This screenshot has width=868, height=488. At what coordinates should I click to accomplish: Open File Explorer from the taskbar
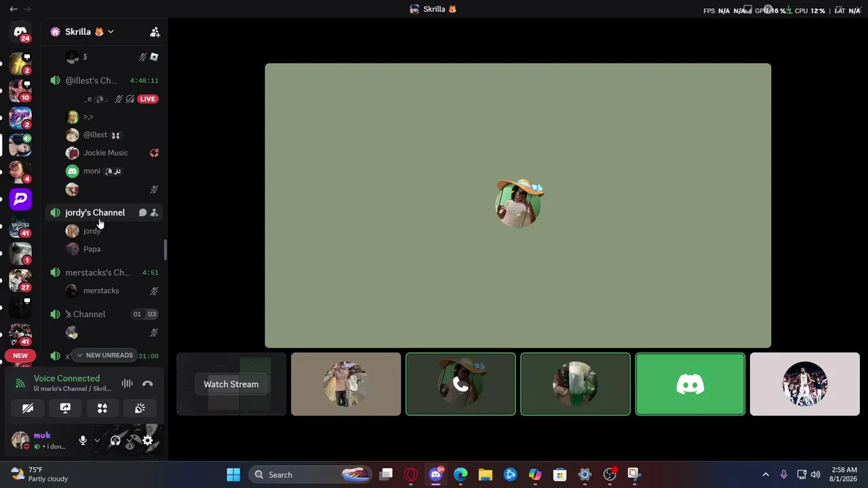tap(486, 474)
